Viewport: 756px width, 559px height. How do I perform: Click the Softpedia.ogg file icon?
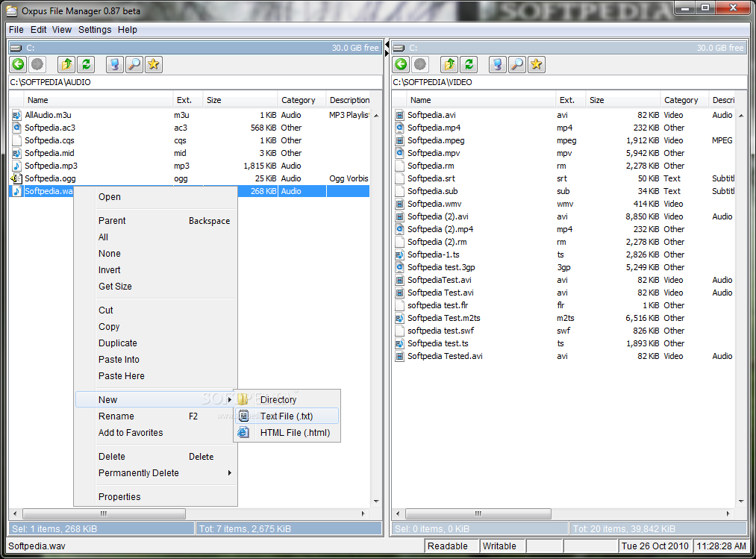click(16, 178)
